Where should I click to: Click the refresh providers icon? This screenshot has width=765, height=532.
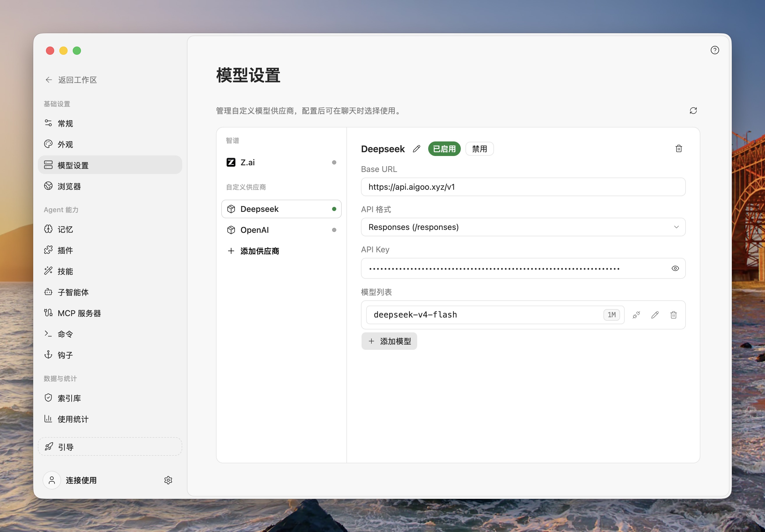click(693, 111)
